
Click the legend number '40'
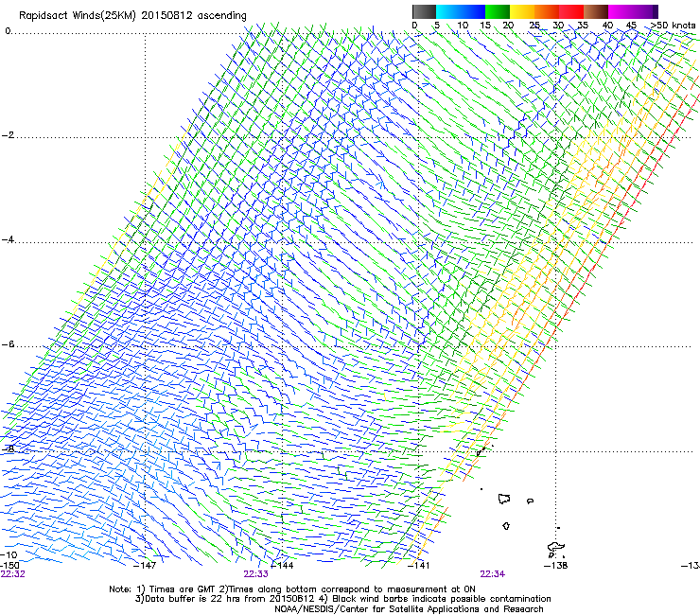(x=607, y=26)
